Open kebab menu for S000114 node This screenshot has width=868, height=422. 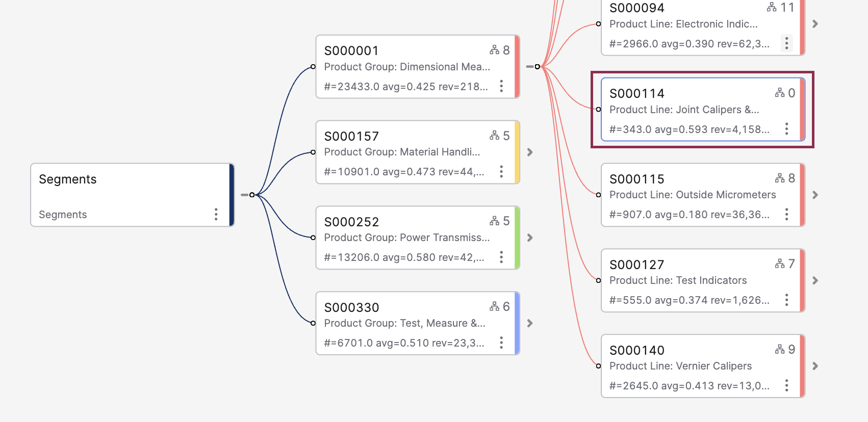click(786, 129)
